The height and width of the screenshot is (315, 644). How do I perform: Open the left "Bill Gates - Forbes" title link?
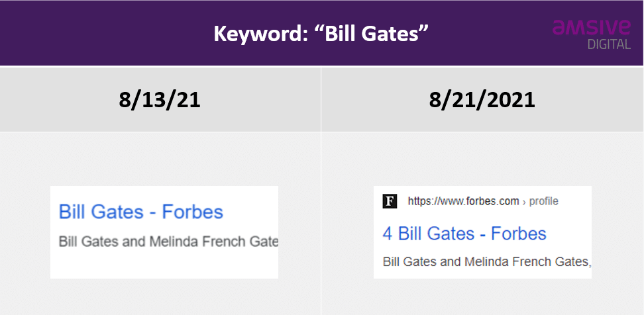[141, 212]
